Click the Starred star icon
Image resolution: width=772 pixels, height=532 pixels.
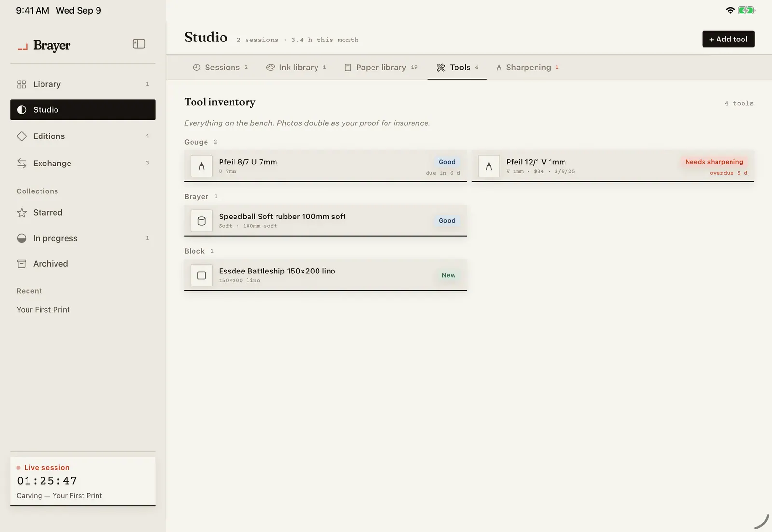(22, 213)
